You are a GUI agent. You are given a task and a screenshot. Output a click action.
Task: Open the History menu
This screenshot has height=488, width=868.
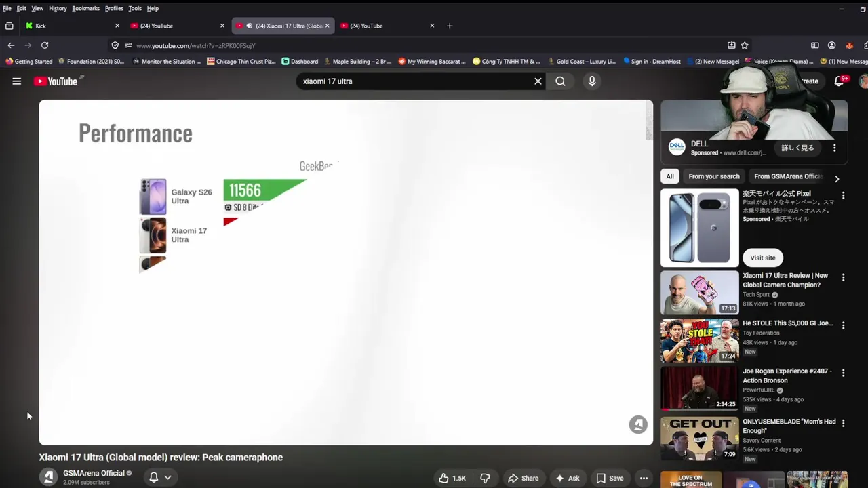pyautogui.click(x=58, y=8)
